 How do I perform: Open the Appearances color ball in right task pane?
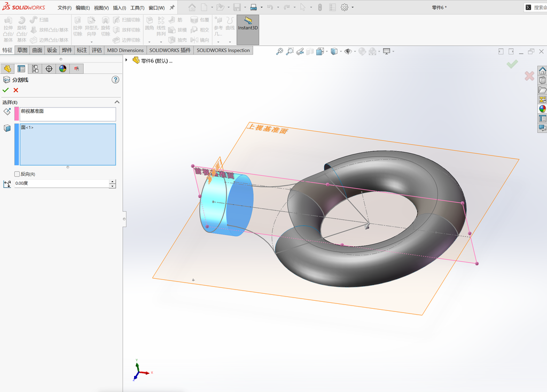tap(543, 109)
